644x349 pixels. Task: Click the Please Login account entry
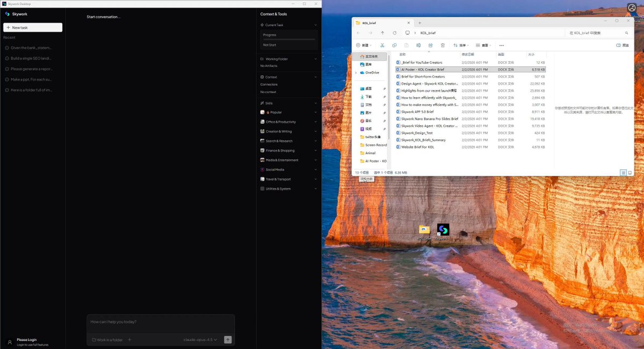pos(28,341)
